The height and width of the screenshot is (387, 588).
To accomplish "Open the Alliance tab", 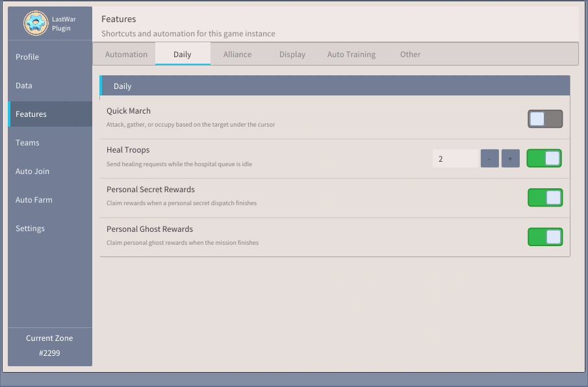I will pyautogui.click(x=237, y=54).
